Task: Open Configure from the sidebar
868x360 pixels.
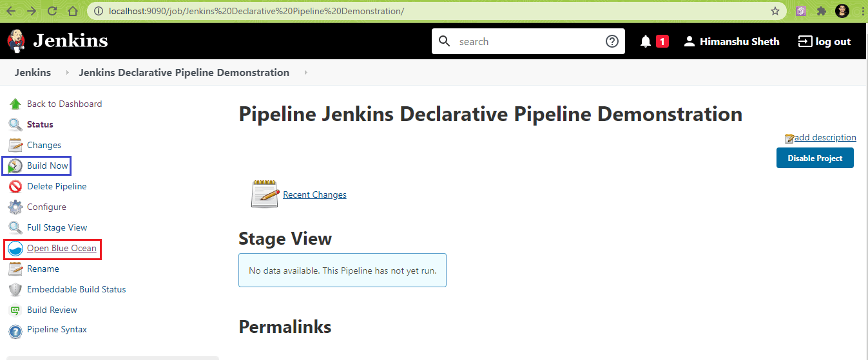Action: point(46,207)
